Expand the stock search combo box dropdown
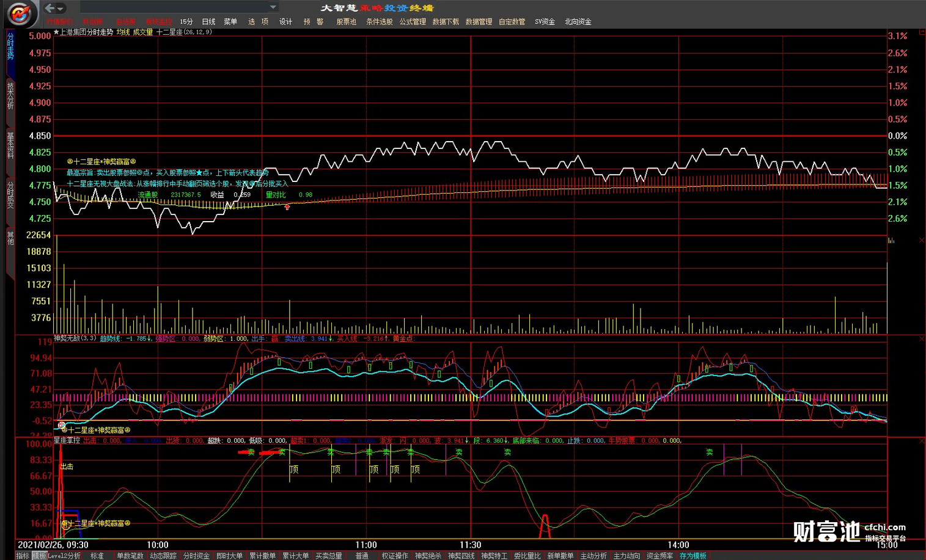 [x=273, y=7]
